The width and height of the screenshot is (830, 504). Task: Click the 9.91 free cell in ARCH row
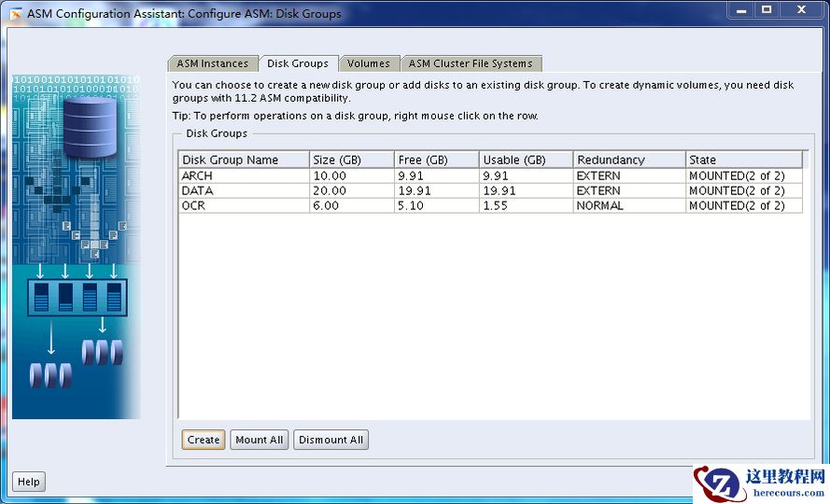point(437,175)
